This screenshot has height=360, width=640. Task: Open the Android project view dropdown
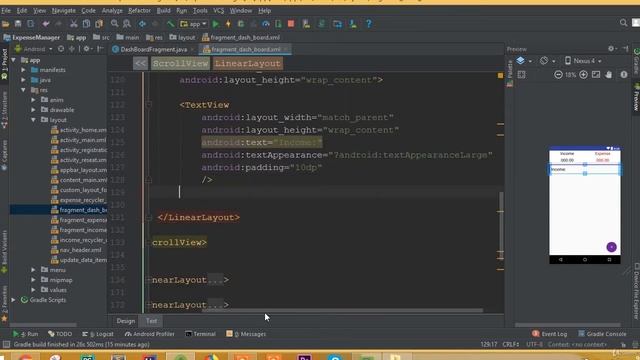(x=33, y=49)
